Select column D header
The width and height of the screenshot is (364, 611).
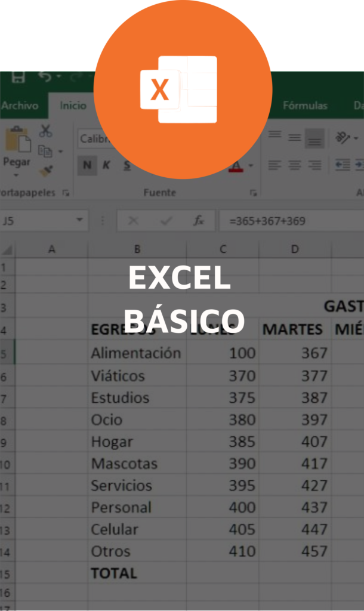tap(295, 249)
